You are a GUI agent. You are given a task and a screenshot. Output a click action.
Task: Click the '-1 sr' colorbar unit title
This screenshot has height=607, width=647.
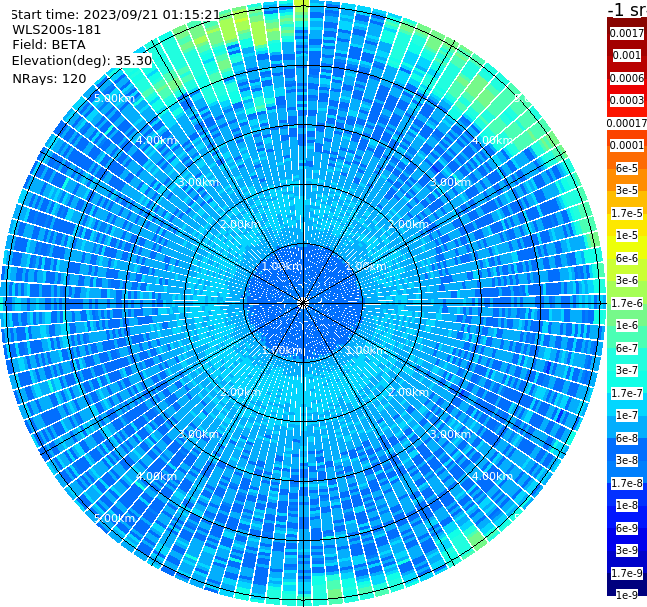(x=627, y=10)
